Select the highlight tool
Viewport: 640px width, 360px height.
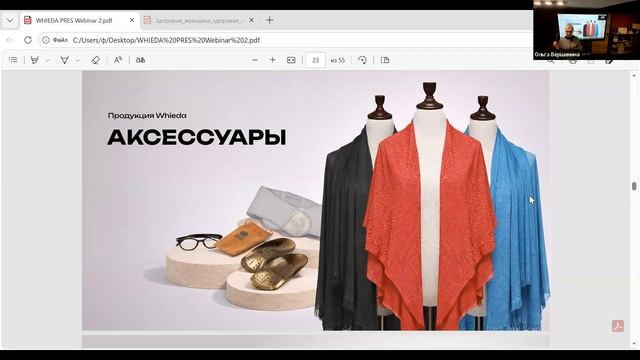pyautogui.click(x=35, y=60)
